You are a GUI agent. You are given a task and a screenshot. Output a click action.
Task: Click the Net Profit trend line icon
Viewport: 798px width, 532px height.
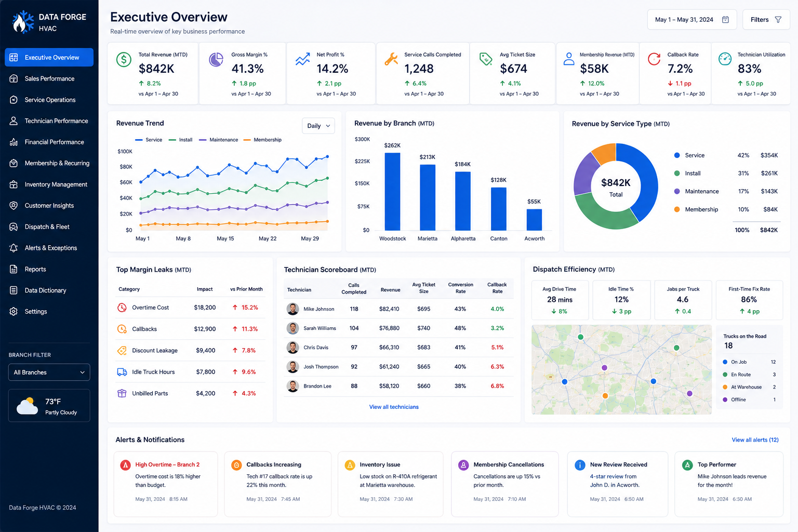[x=303, y=60]
